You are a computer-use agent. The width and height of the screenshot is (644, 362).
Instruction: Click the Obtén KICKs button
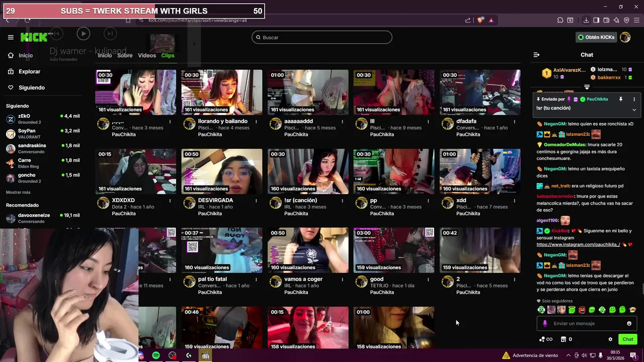(x=596, y=37)
